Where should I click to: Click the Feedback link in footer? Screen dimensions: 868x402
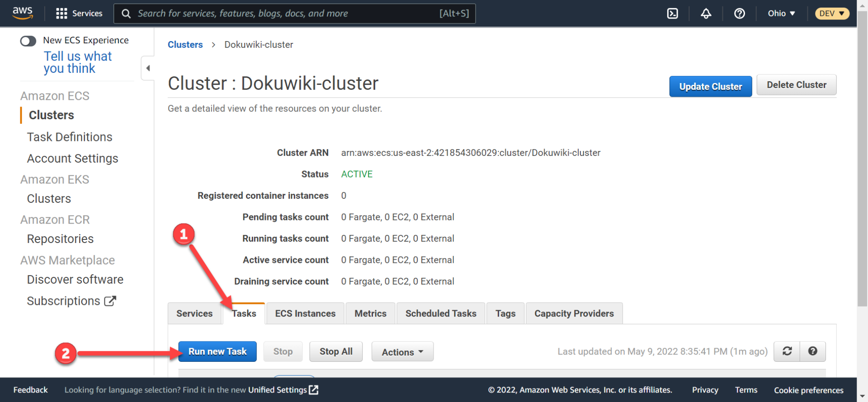pyautogui.click(x=30, y=390)
